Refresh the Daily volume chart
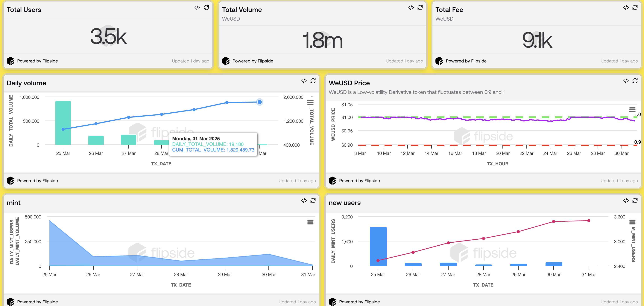This screenshot has height=306, width=644. click(x=313, y=81)
